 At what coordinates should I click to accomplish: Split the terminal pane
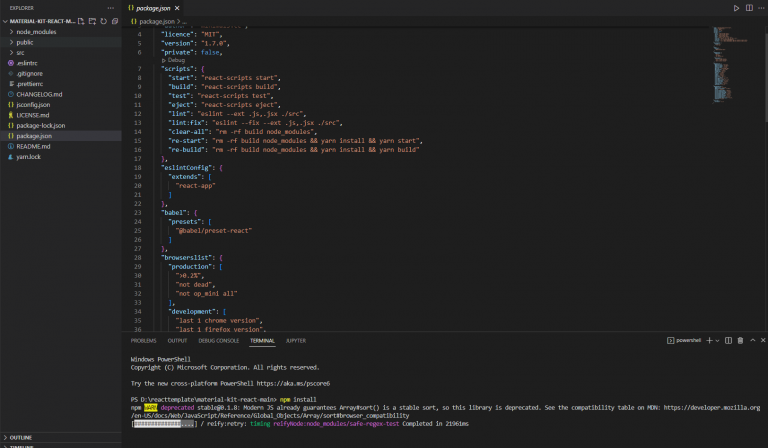click(728, 340)
